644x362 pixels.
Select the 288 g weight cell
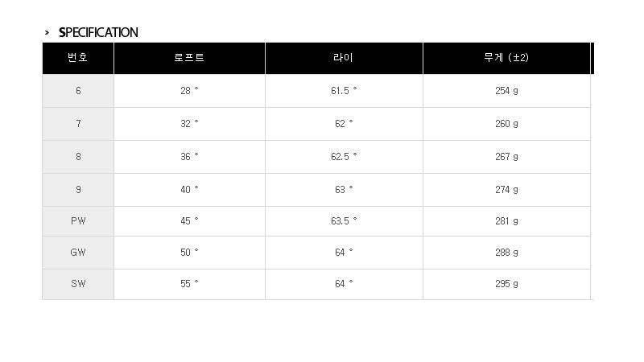click(506, 252)
